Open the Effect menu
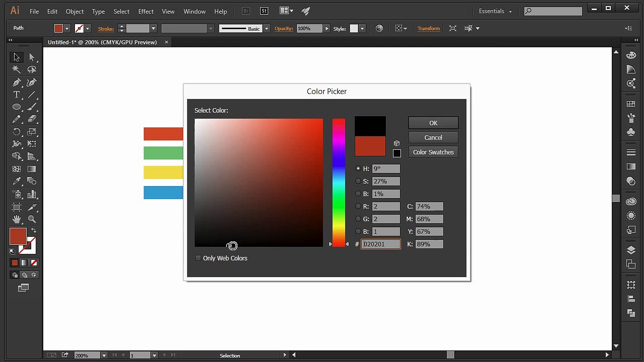Screen dimensions: 644x362 146,11
